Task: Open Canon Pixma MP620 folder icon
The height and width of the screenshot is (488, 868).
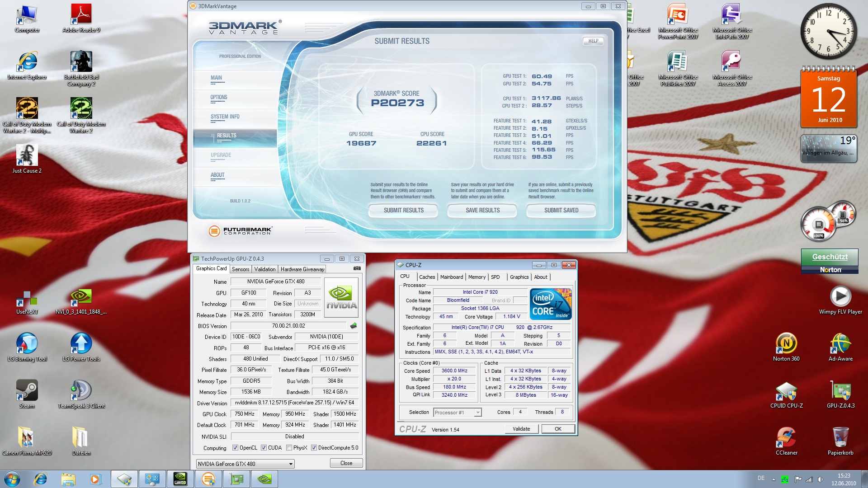Action: point(27,441)
